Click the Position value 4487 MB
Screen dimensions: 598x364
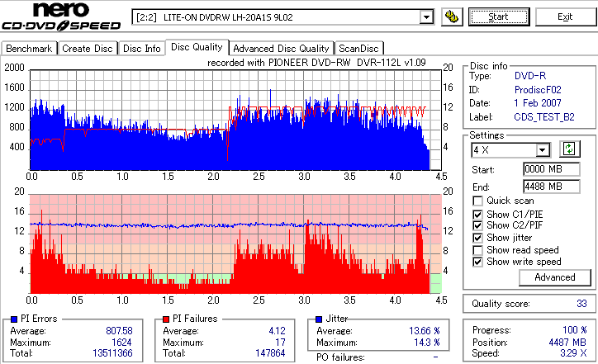click(x=567, y=343)
